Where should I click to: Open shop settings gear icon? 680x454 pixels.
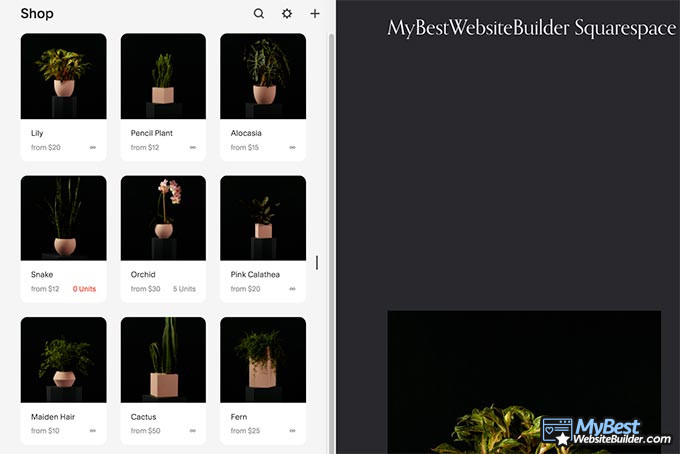(x=287, y=14)
